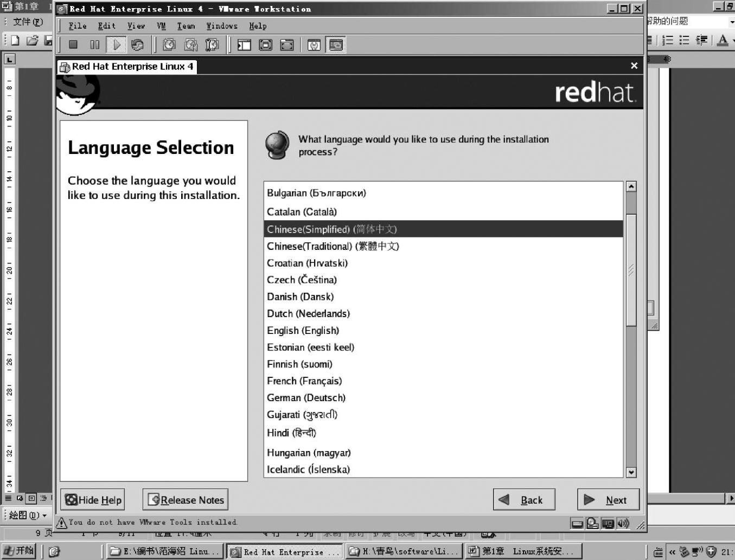Expand hidden tray icons with the chevron
This screenshot has width=735, height=560.
[672, 552]
